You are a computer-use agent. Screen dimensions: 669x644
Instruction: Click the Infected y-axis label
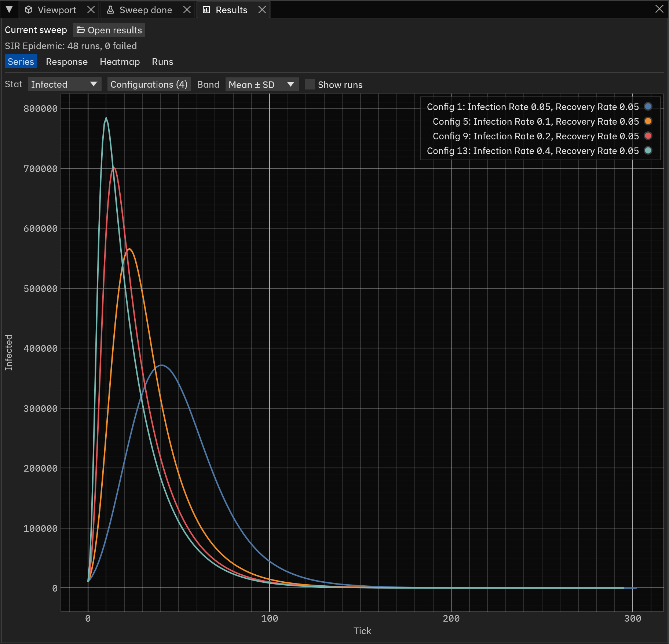coord(9,352)
